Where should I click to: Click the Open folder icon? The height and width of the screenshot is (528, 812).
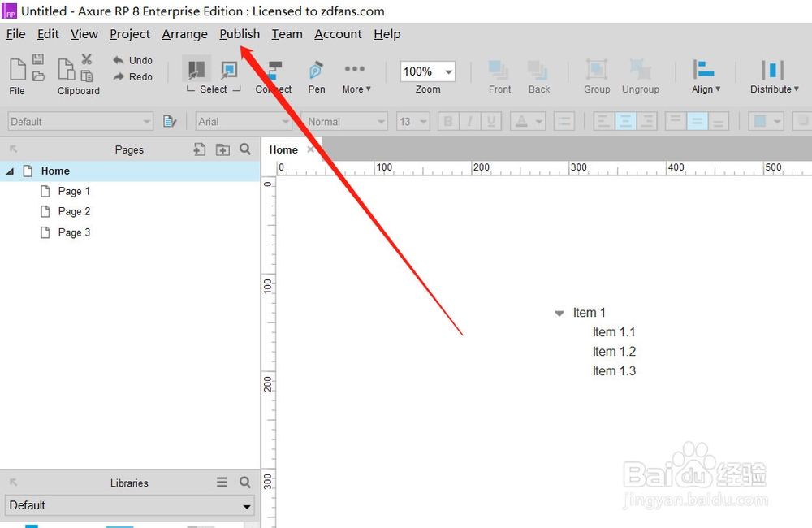pos(38,76)
